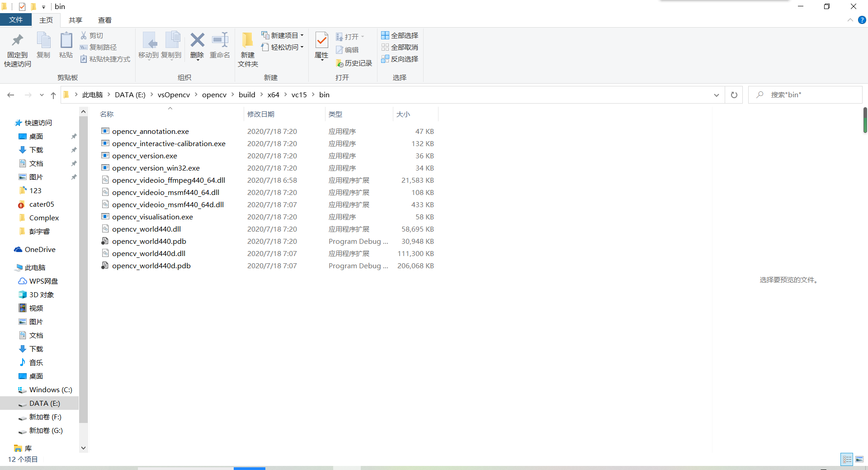Expand the chevron after build breadcrumb
This screenshot has height=470, width=868.
[x=261, y=95]
